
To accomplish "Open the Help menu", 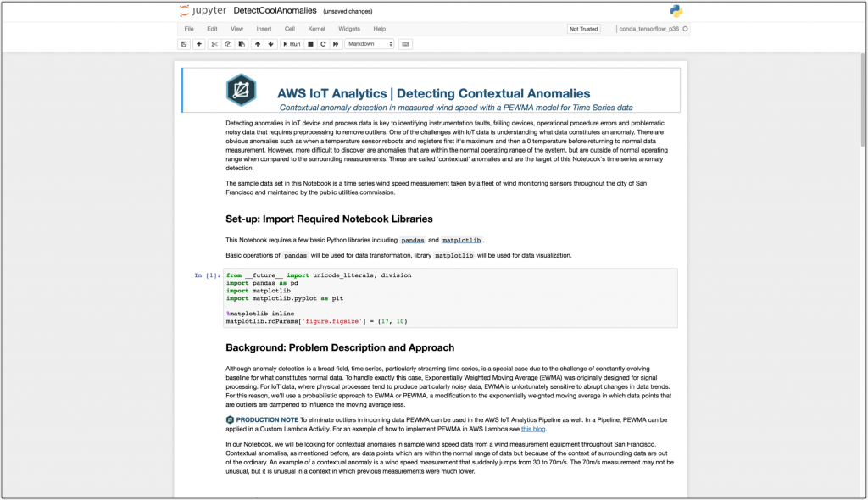I will point(379,29).
